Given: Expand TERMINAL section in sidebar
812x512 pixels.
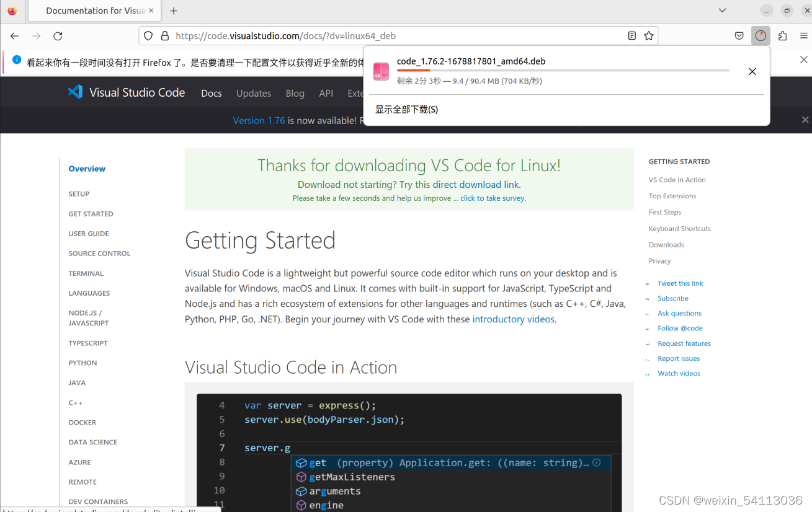Looking at the screenshot, I should pos(86,273).
